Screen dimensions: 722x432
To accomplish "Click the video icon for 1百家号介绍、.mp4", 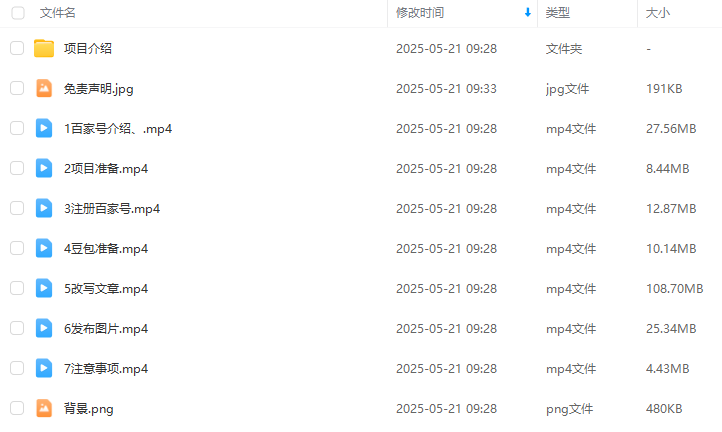I will (44, 128).
